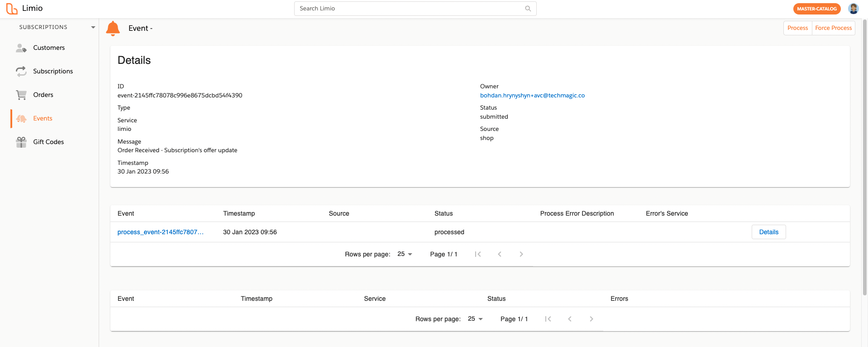
Task: Click the search magnifier icon
Action: [528, 9]
